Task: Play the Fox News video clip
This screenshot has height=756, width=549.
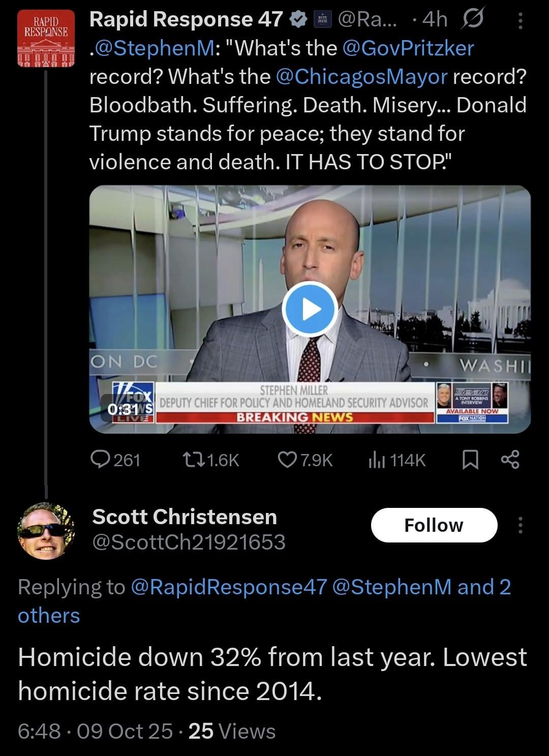Action: [x=309, y=309]
